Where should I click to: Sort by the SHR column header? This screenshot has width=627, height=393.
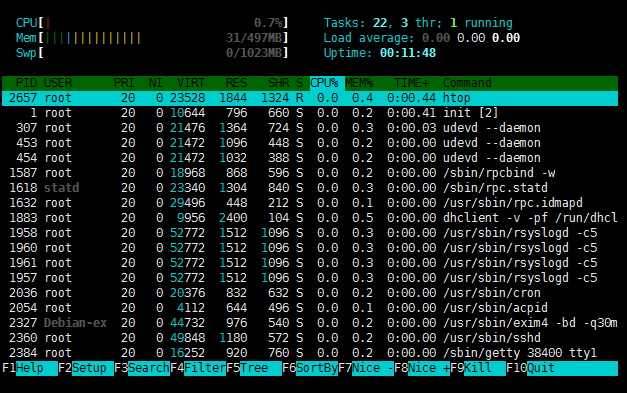click(279, 83)
